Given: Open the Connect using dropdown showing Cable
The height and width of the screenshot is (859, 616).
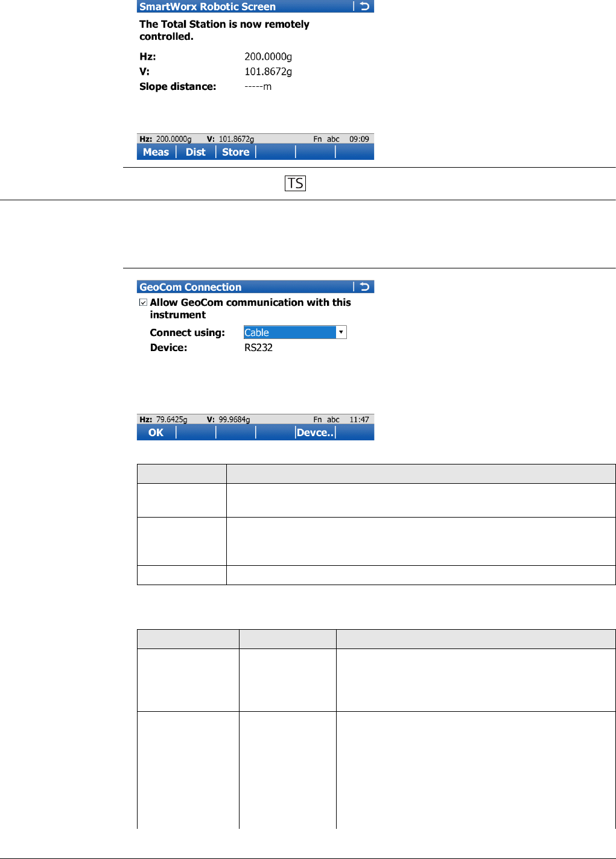Looking at the screenshot, I should tap(295, 332).
